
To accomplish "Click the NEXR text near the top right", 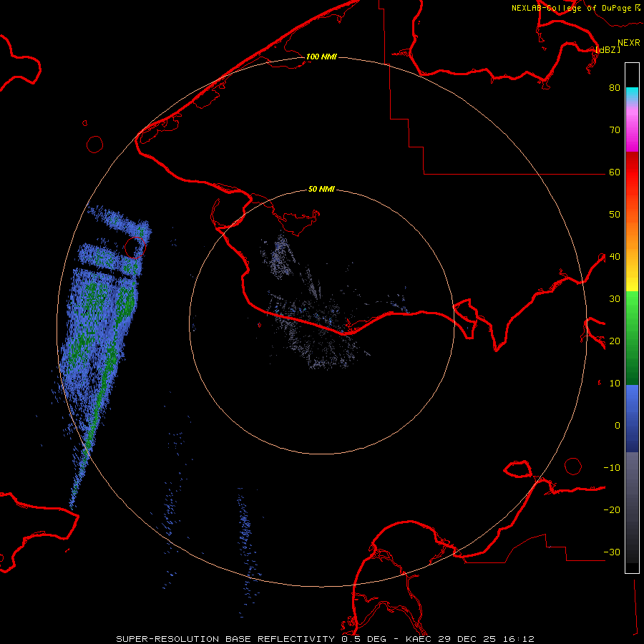I will [629, 43].
